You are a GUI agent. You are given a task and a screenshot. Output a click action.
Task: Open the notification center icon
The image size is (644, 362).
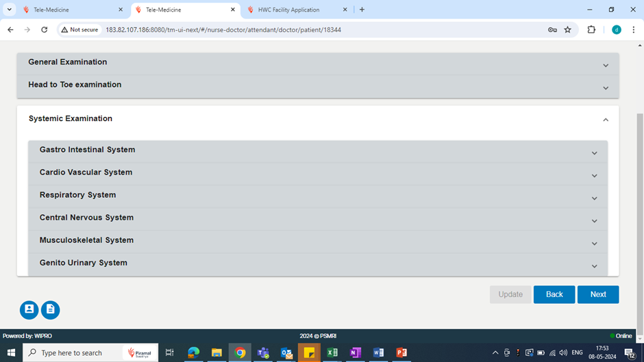630,353
